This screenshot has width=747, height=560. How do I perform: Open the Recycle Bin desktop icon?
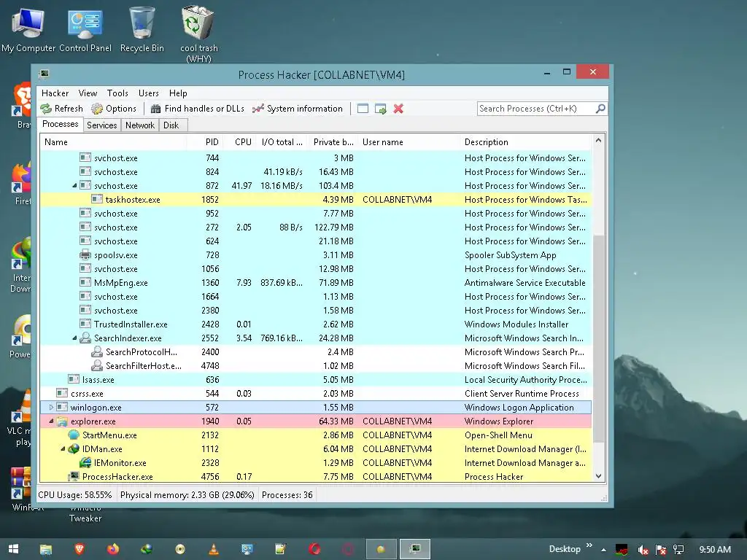pos(142,29)
